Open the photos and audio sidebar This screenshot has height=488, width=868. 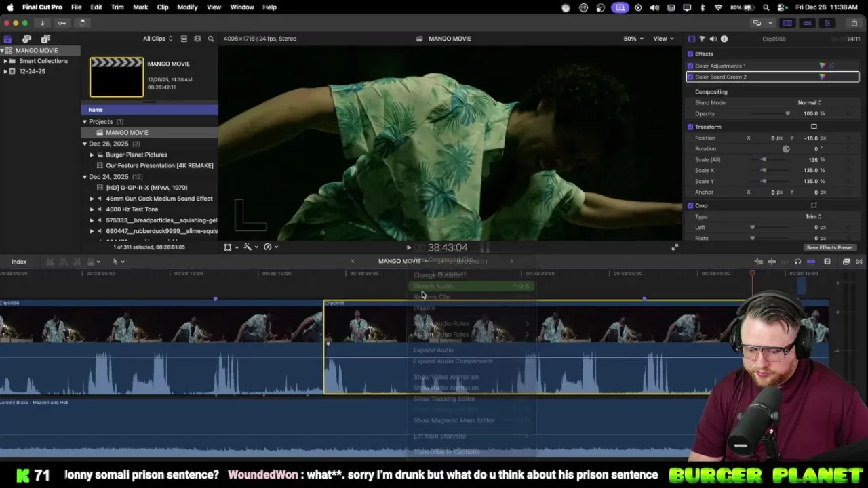click(x=26, y=39)
